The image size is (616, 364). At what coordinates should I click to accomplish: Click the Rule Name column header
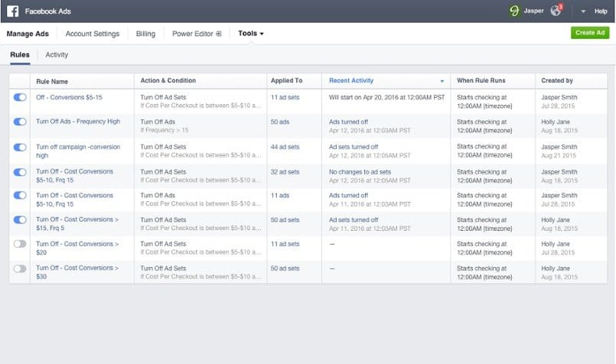(51, 80)
